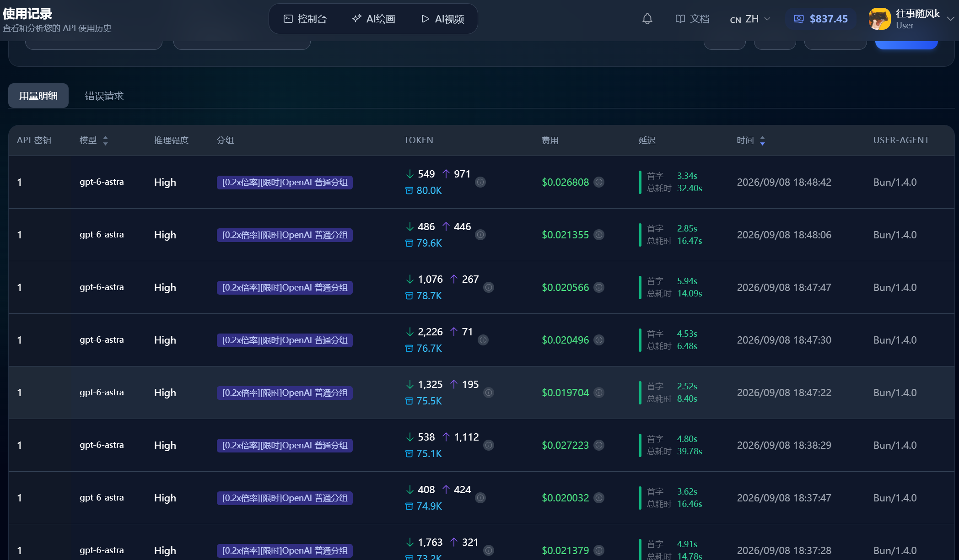Go to AI绘画 tab
The image size is (959, 560).
374,19
